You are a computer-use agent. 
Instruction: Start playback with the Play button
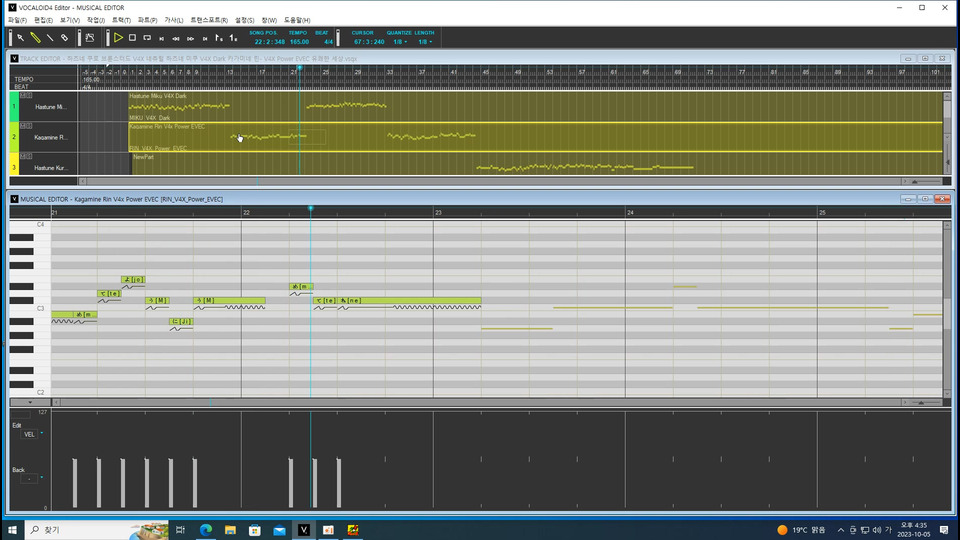click(118, 38)
